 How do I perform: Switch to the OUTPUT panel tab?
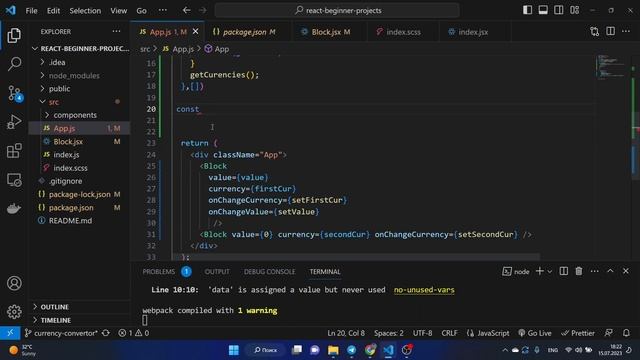(x=217, y=271)
